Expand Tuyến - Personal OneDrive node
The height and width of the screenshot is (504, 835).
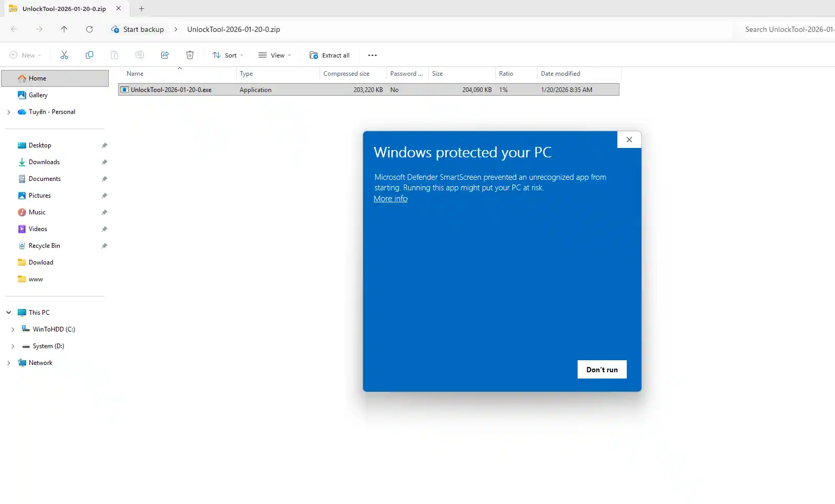click(x=8, y=112)
